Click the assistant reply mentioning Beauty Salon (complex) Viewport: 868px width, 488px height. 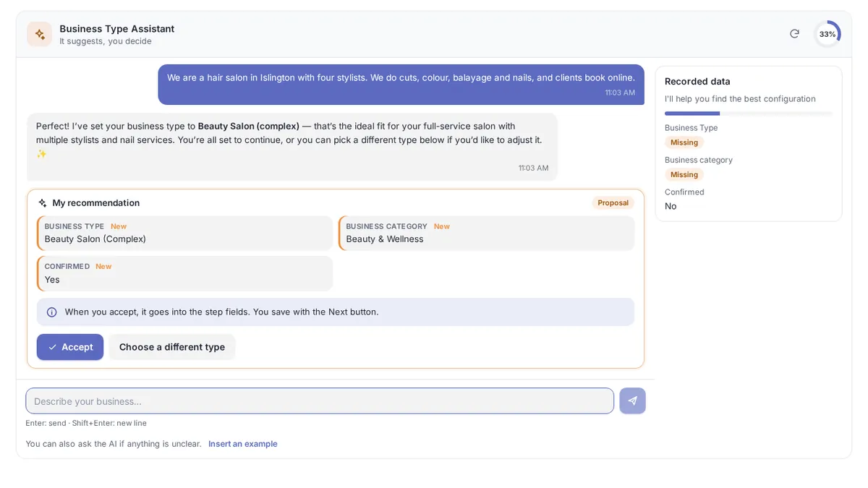click(x=292, y=147)
